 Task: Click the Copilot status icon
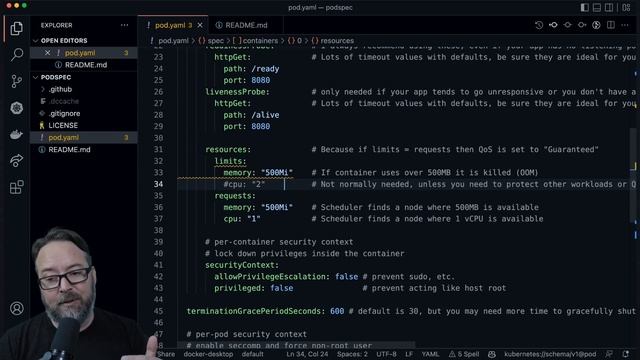[491, 354]
